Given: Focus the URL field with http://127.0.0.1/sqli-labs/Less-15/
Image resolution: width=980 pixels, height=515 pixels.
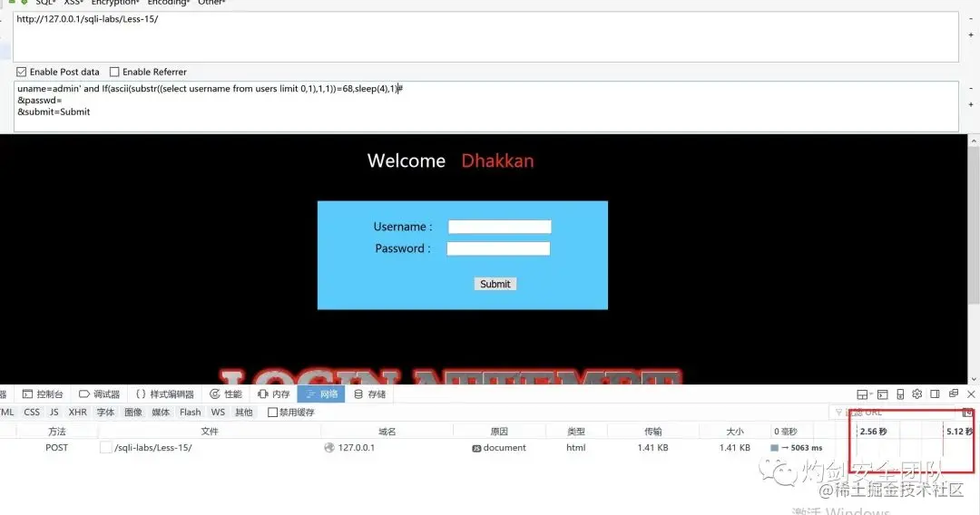Looking at the screenshot, I should (x=485, y=36).
